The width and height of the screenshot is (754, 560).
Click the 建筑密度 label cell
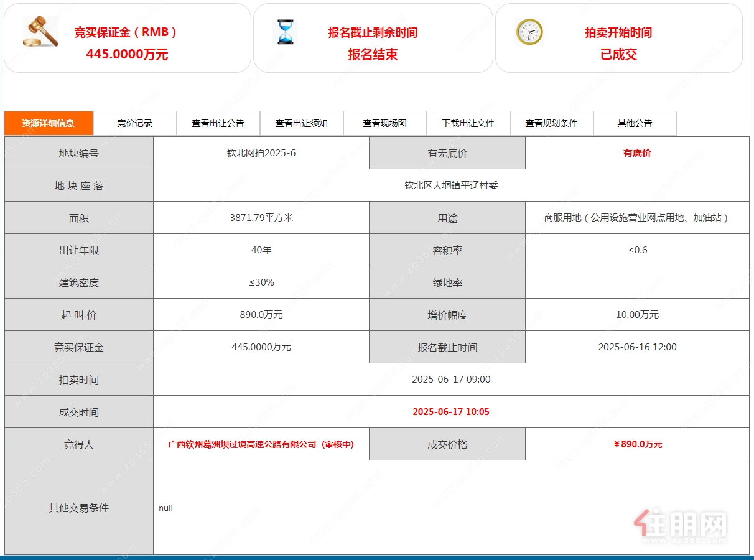[79, 282]
